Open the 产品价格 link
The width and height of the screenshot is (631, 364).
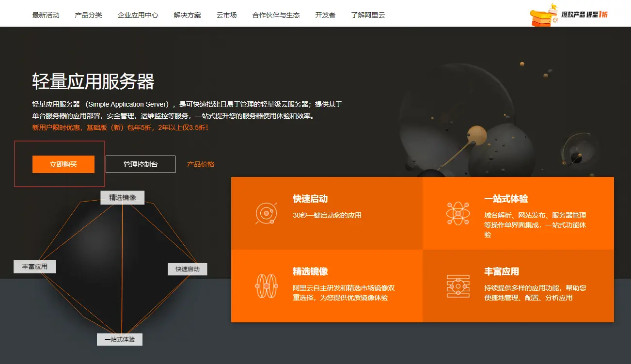point(201,164)
